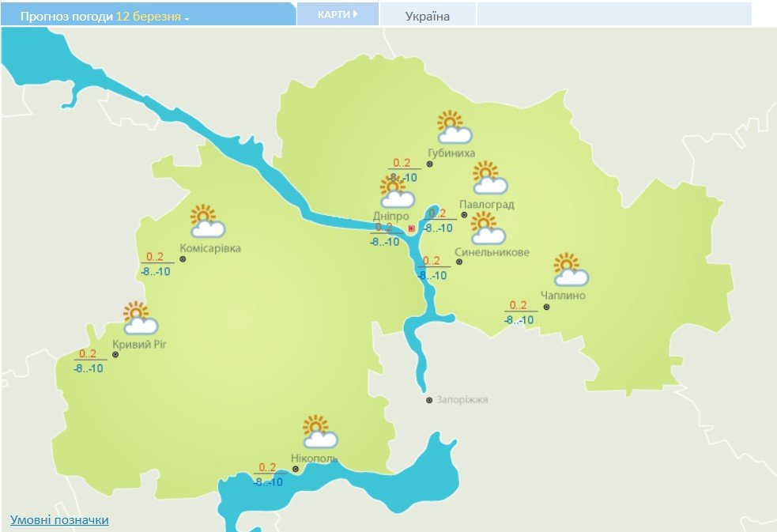Image resolution: width=777 pixels, height=532 pixels.
Task: Click the weather icon above Нікополь
Action: coord(319,432)
